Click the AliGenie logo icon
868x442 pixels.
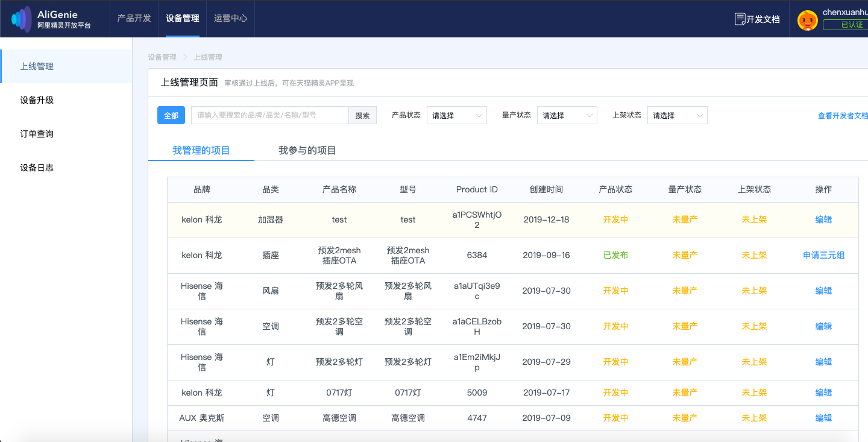click(21, 19)
